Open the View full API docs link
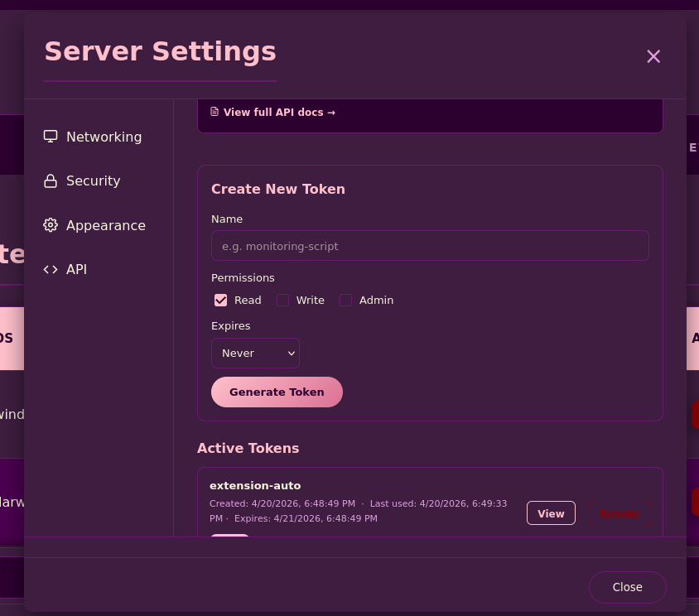Viewport: 699px width, 616px height. pyautogui.click(x=279, y=113)
